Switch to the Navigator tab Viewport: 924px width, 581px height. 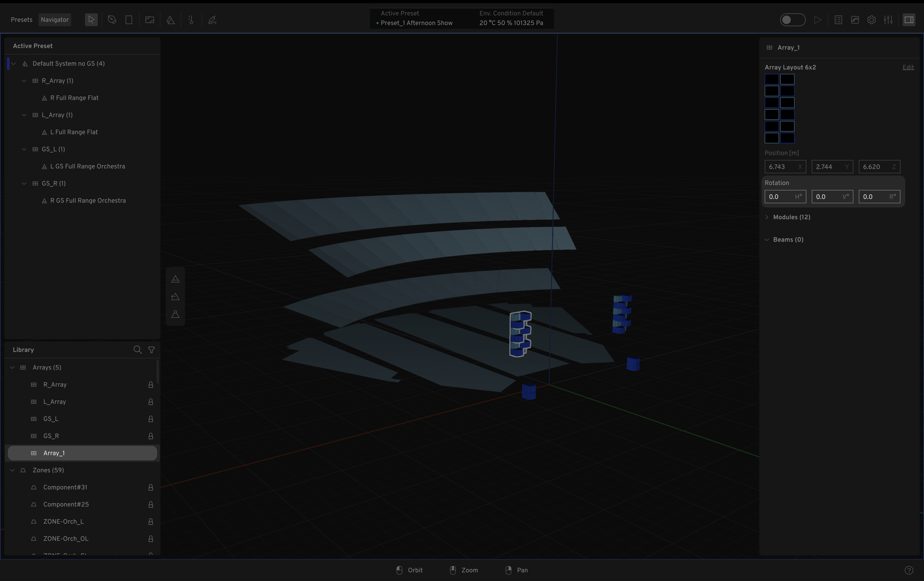55,20
